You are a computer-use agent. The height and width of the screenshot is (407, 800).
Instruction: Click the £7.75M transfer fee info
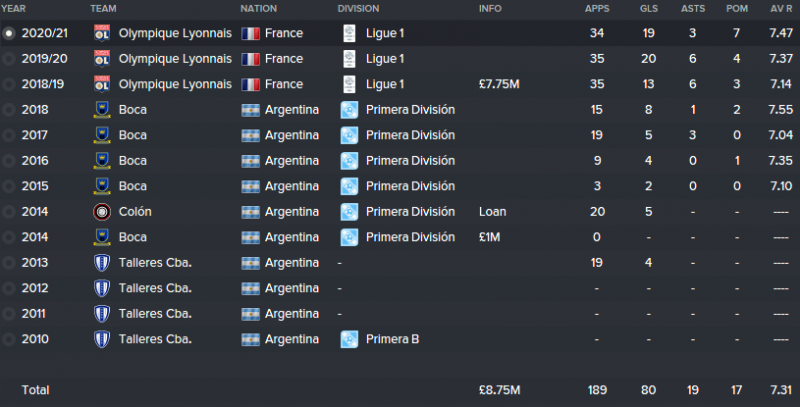point(499,84)
